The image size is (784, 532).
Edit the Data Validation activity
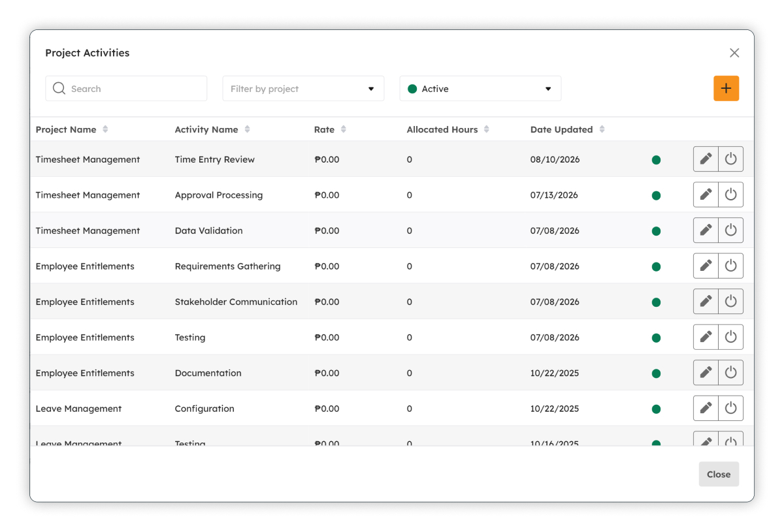(706, 230)
